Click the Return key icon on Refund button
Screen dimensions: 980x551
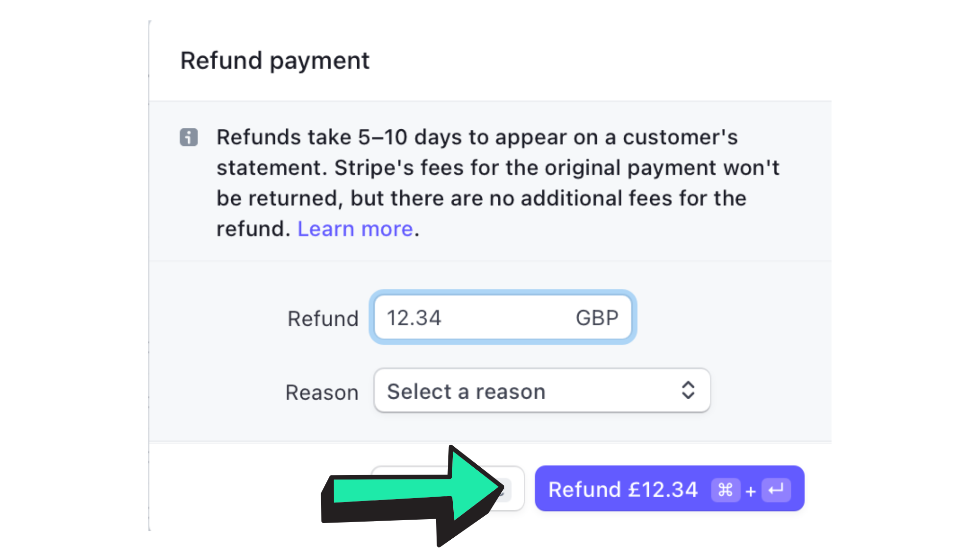click(776, 489)
